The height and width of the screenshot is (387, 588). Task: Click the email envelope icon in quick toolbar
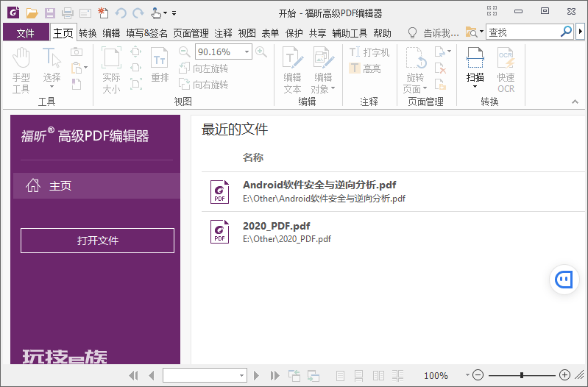pos(85,13)
